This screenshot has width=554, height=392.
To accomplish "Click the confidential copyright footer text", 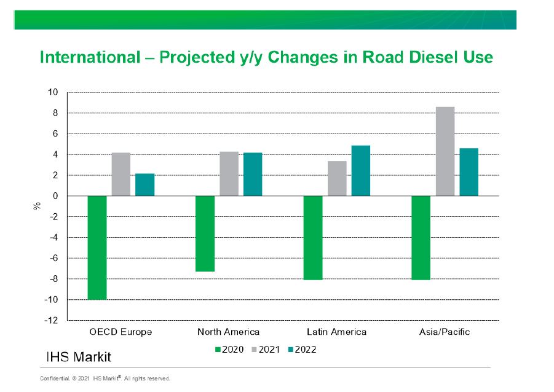I will pyautogui.click(x=105, y=378).
